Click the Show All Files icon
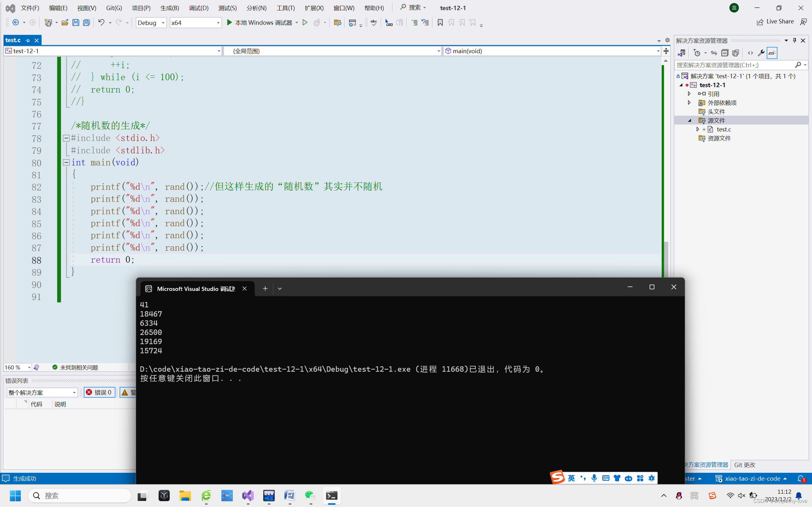The height and width of the screenshot is (507, 812). [736, 53]
